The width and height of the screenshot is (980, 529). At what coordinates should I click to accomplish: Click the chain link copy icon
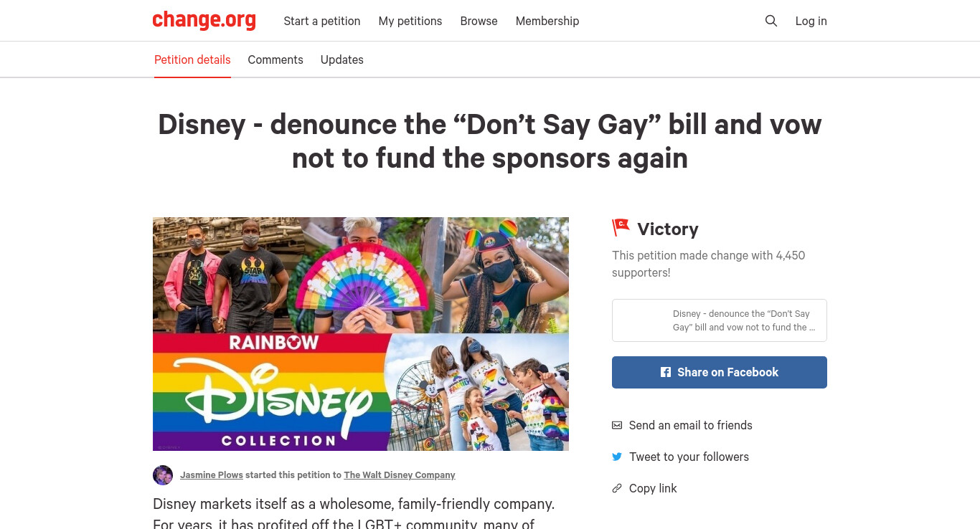point(617,488)
